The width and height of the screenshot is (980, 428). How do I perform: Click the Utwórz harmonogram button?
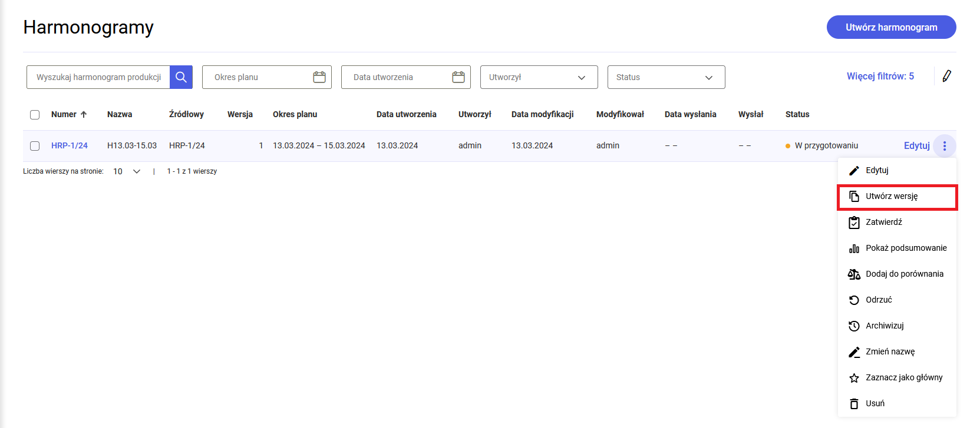(x=891, y=27)
